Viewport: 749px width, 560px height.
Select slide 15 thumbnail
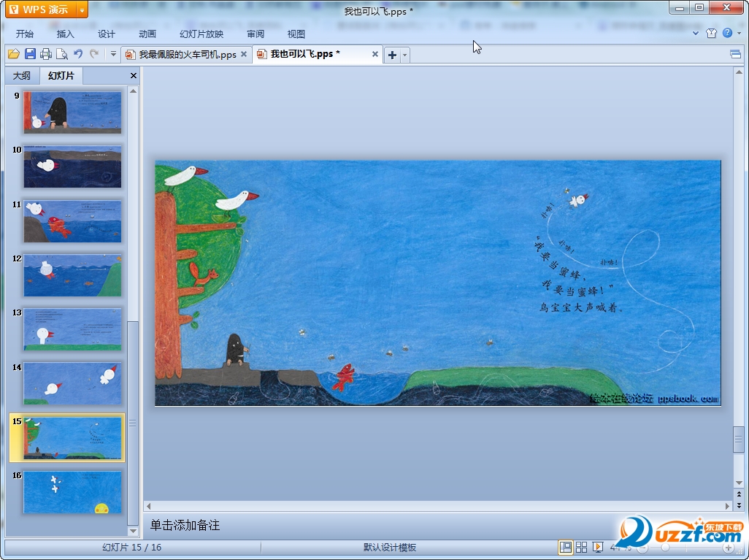72,437
